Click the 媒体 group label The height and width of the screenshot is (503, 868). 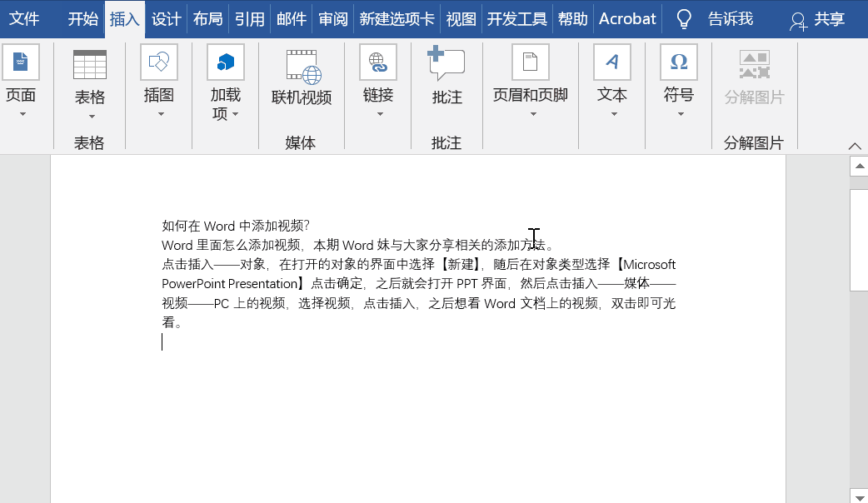tap(301, 142)
